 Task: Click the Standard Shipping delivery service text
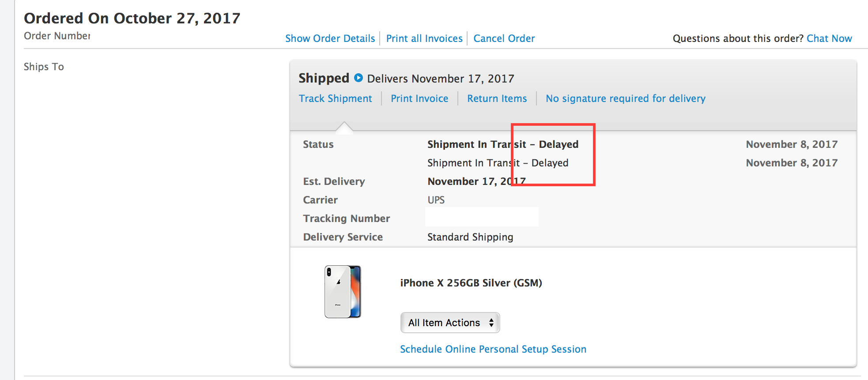470,237
